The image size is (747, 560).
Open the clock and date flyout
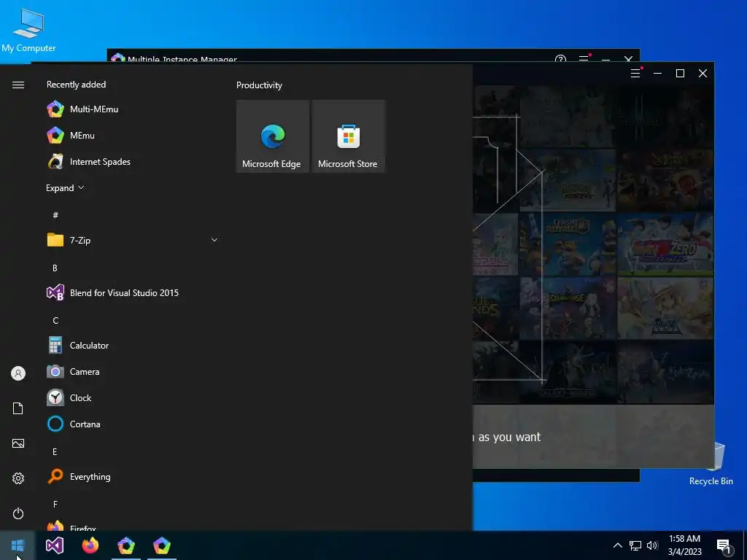click(x=684, y=545)
